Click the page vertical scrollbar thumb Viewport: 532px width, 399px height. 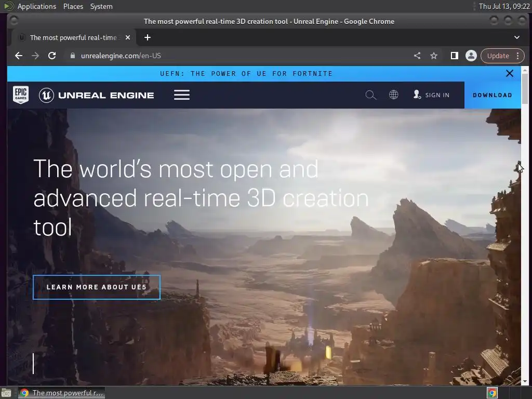pyautogui.click(x=525, y=88)
